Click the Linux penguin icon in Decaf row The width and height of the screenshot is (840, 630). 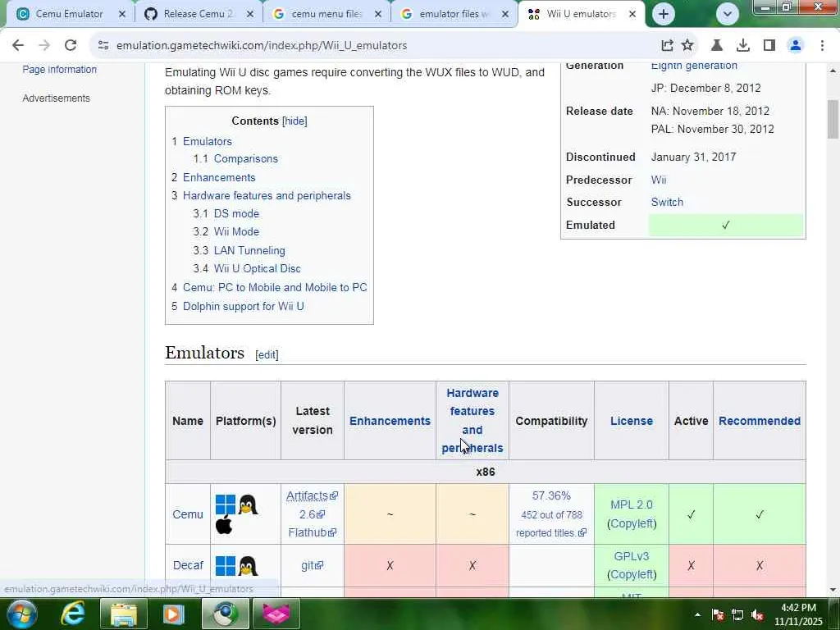coord(248,566)
